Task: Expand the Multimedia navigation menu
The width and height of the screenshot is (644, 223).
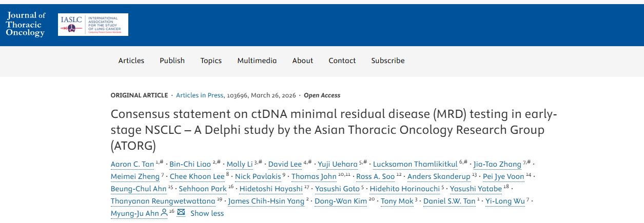Action: click(257, 60)
